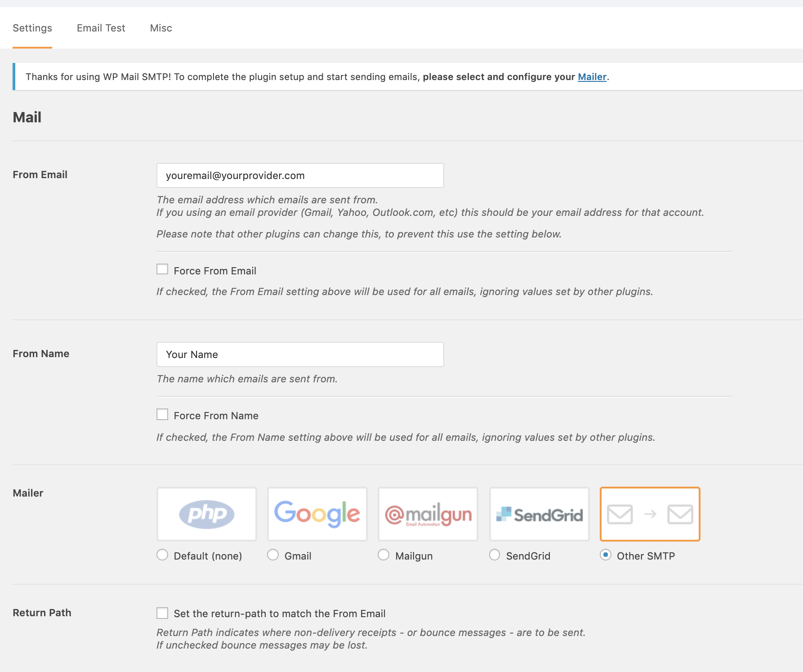
Task: Choose the Gmail radio button
Action: tap(273, 555)
